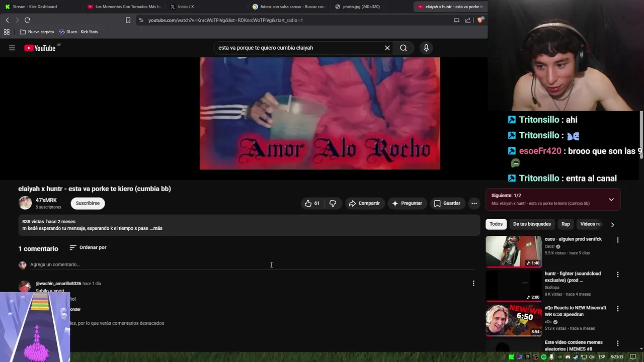Open xQc Reacts Minecraft speedrun thumbnail

(514, 320)
